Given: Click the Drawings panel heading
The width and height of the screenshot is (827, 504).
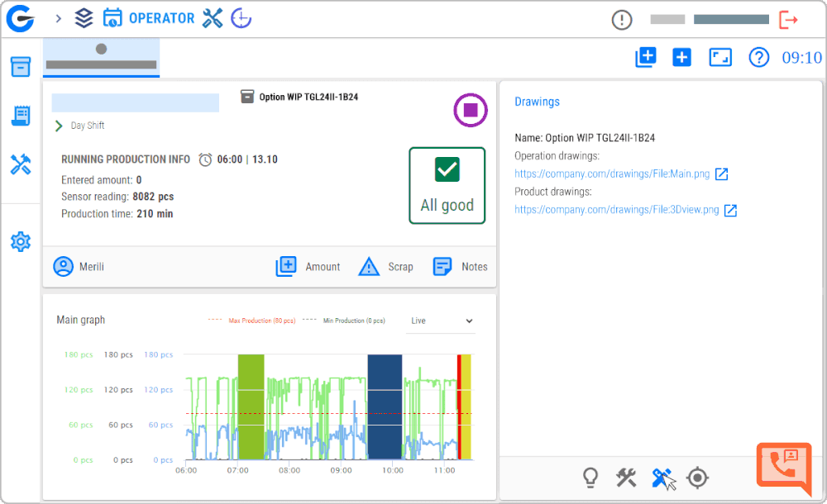Looking at the screenshot, I should pyautogui.click(x=537, y=102).
